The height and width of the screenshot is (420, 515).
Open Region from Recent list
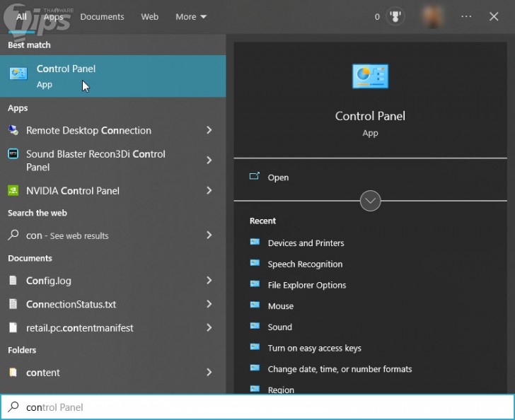(281, 390)
